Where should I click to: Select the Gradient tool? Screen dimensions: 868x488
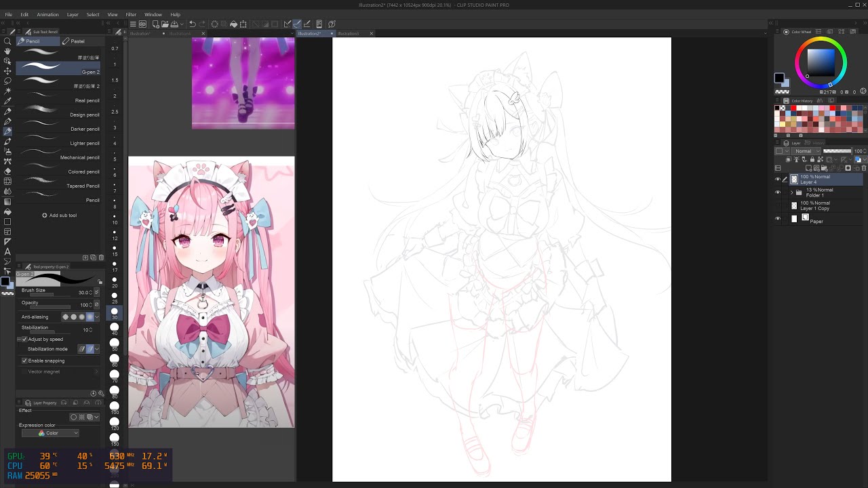[x=7, y=201]
